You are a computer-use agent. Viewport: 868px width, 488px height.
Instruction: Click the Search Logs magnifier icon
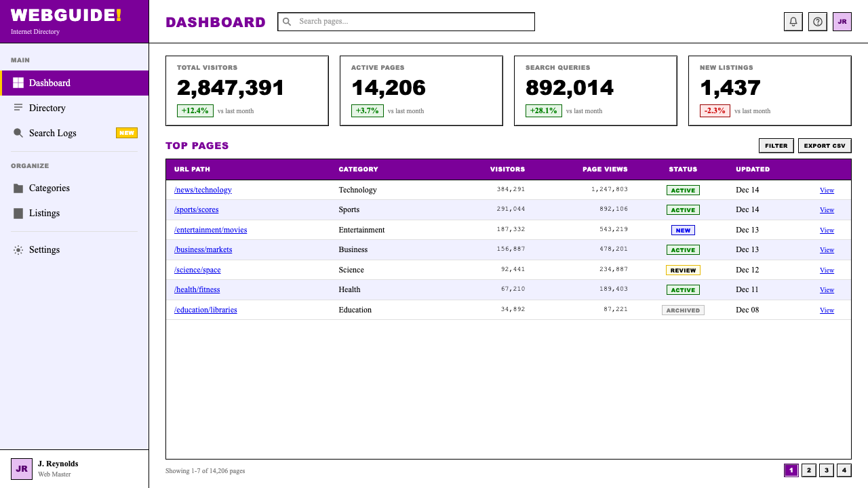18,133
